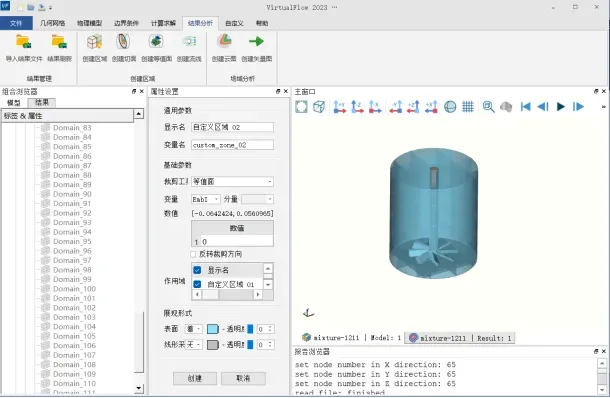The image size is (610, 398).
Task: Click the 创建区域 create region icon
Action: coord(94,42)
